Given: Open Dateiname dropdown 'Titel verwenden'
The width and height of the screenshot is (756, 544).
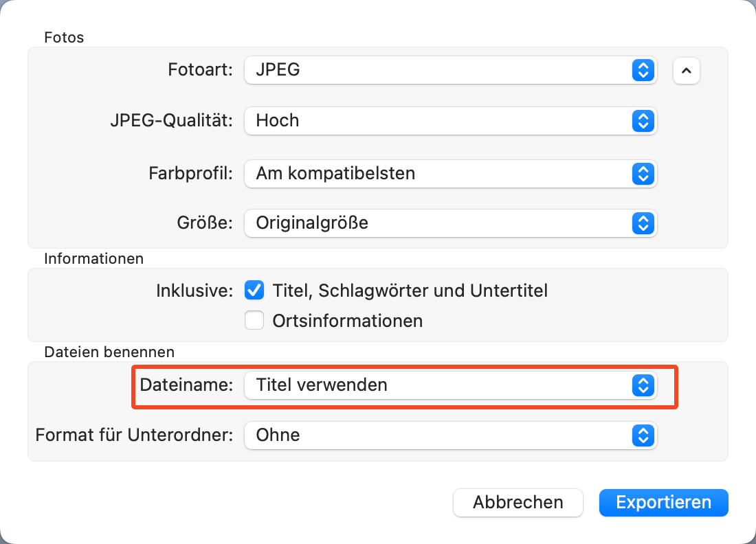Looking at the screenshot, I should (x=440, y=385).
